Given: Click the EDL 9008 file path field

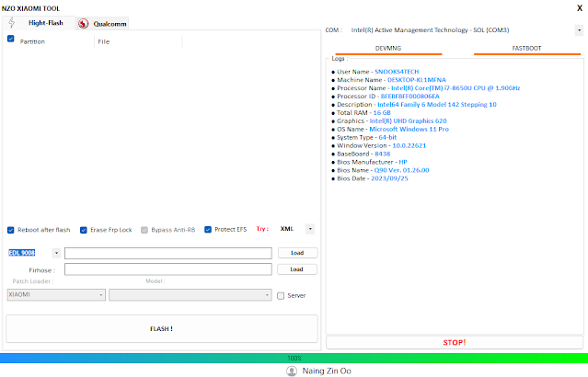Looking at the screenshot, I should 168,254.
